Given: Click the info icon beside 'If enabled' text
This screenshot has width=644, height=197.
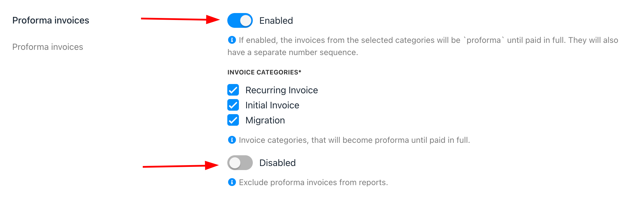Looking at the screenshot, I should (232, 40).
